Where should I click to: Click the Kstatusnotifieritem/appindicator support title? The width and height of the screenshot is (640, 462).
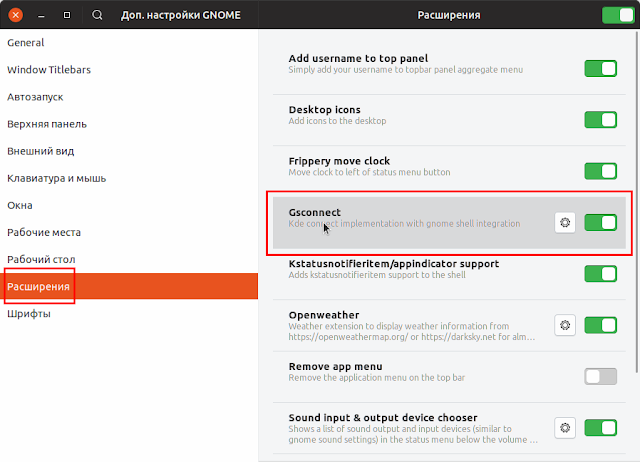(x=393, y=264)
